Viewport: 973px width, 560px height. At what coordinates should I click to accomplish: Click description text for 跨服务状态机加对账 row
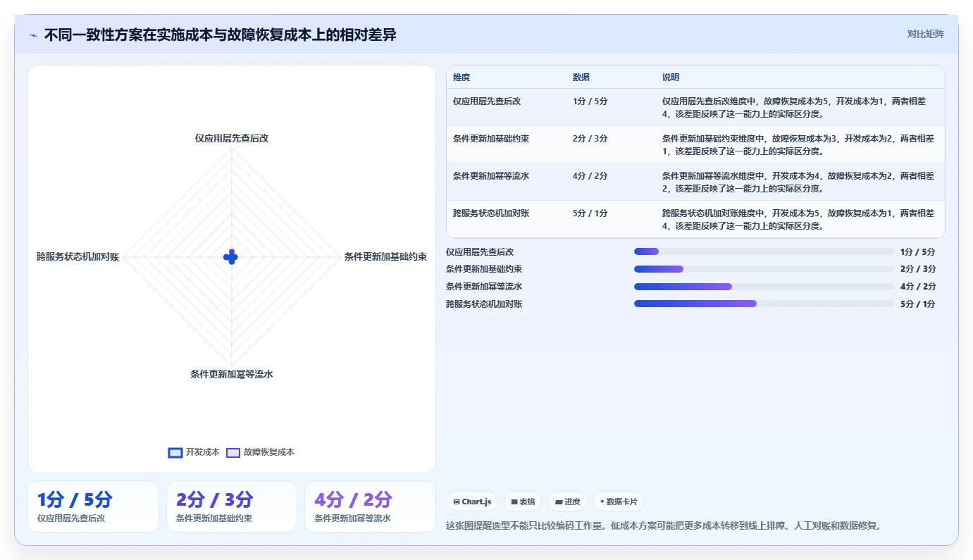pos(798,219)
